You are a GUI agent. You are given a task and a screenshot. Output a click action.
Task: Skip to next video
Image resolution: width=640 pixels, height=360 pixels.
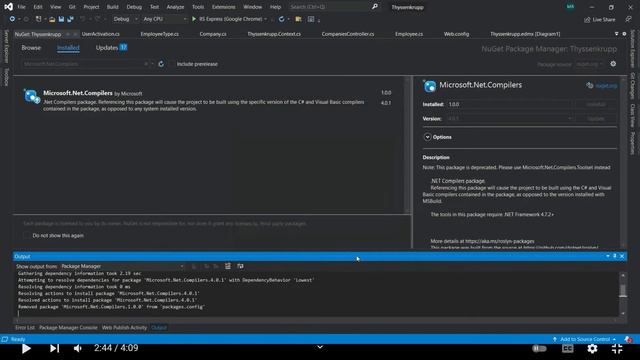coord(54,348)
